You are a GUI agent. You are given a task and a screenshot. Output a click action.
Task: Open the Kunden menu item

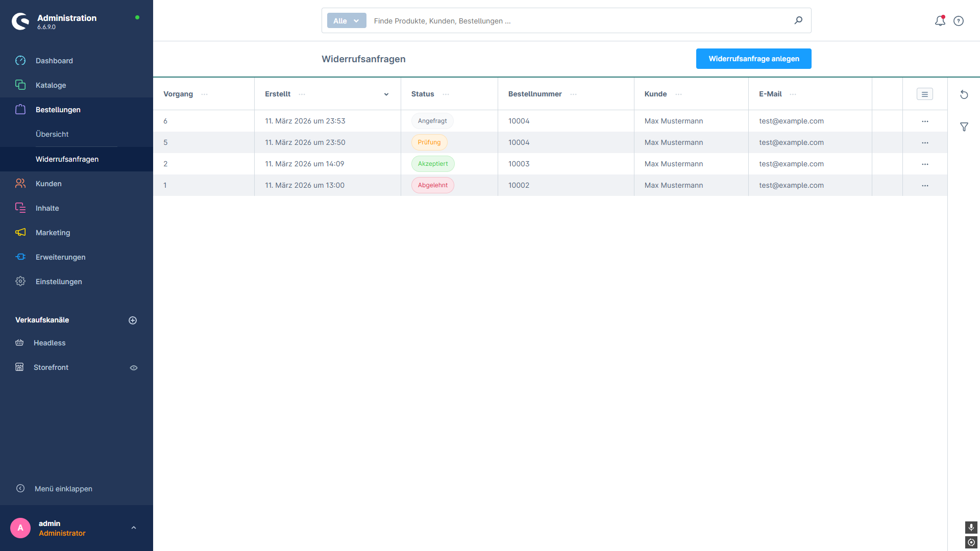[x=48, y=184]
